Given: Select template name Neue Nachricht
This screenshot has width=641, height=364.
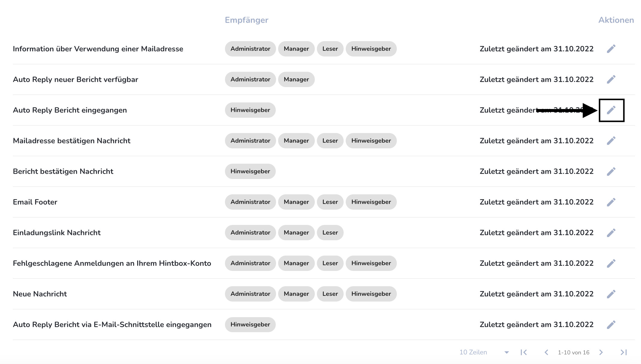Looking at the screenshot, I should (40, 294).
